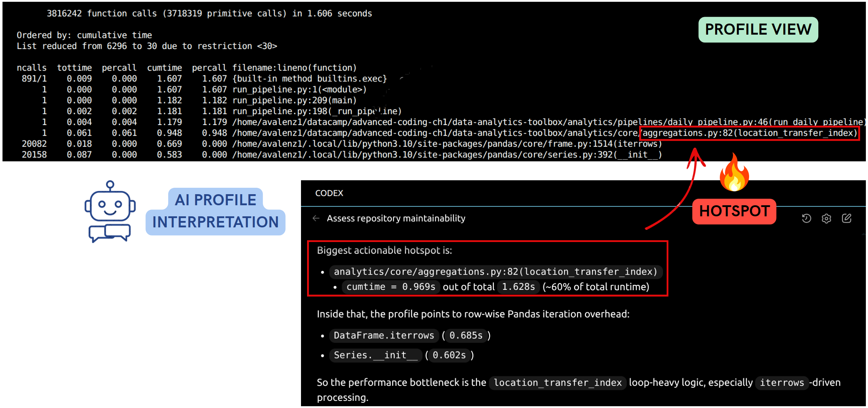Click the 1.628s total runtime chip
This screenshot has width=868, height=408.
518,287
